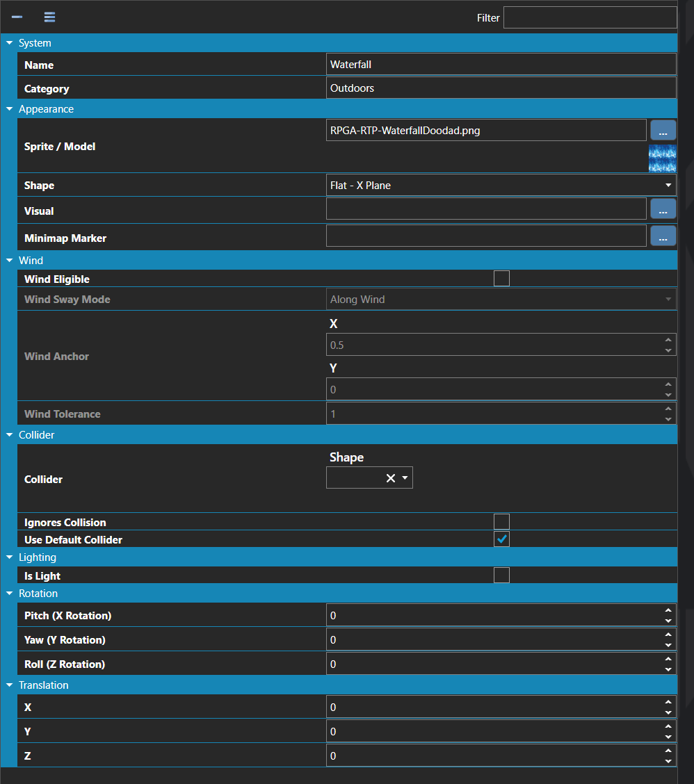Increase the Translation X value
694x784 pixels.
coord(668,702)
